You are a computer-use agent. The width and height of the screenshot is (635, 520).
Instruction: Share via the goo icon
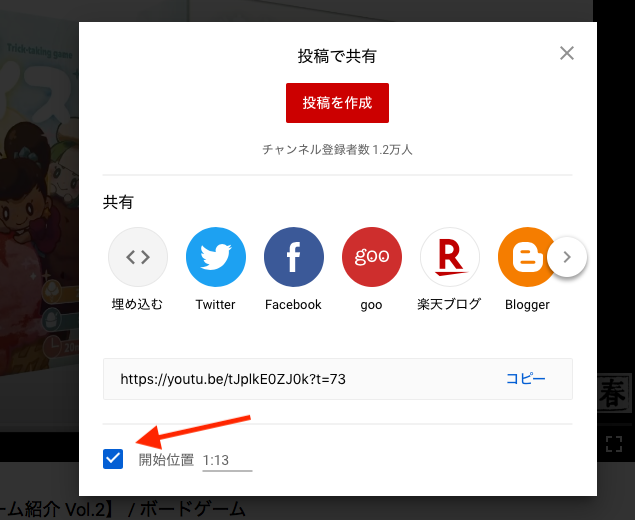(372, 257)
